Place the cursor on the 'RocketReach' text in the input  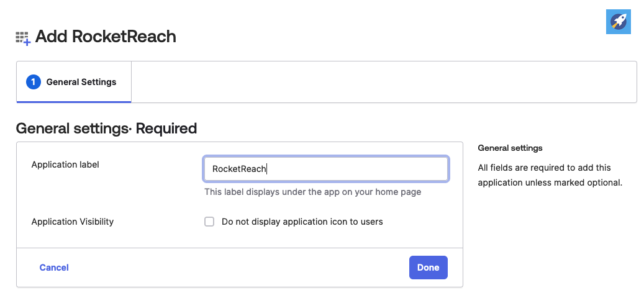coord(239,169)
